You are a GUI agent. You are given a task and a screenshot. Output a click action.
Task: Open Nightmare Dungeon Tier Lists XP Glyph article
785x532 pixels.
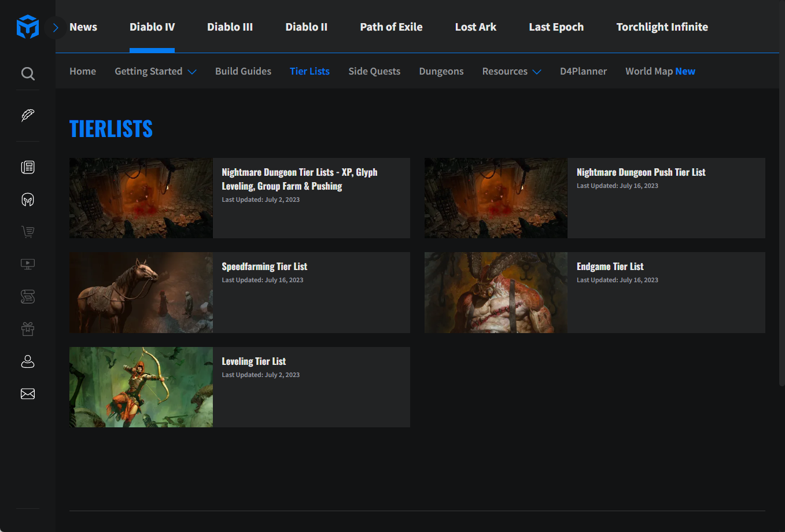click(300, 179)
